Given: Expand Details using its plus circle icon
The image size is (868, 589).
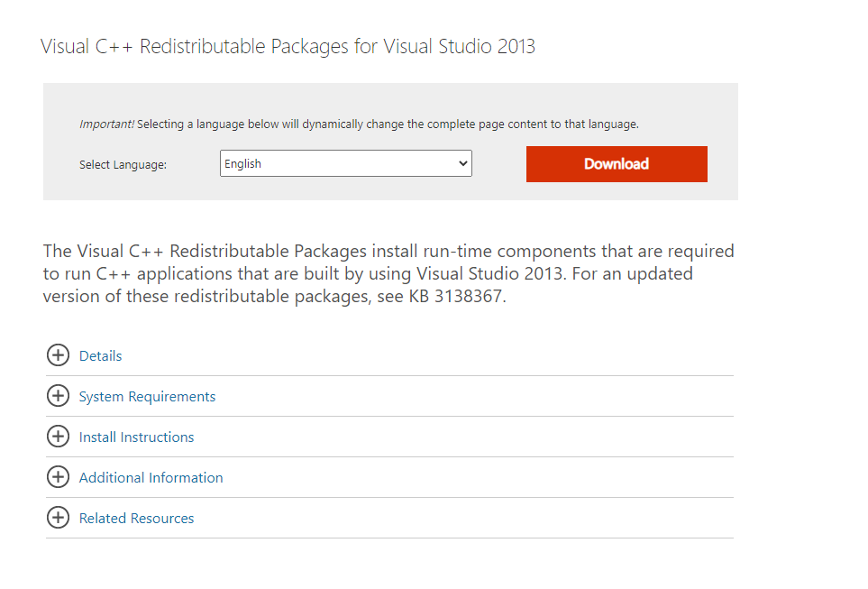Looking at the screenshot, I should [58, 355].
